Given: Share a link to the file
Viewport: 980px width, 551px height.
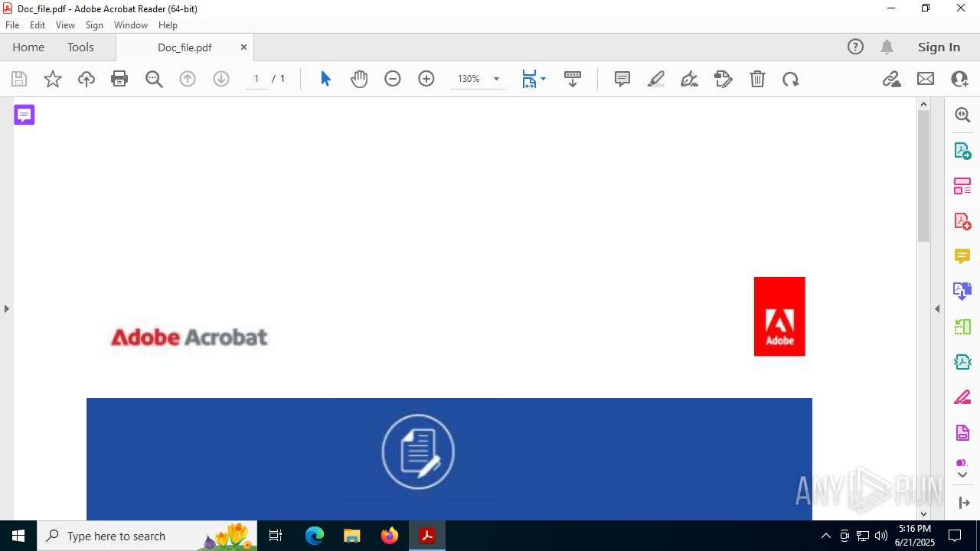Looking at the screenshot, I should click(892, 79).
